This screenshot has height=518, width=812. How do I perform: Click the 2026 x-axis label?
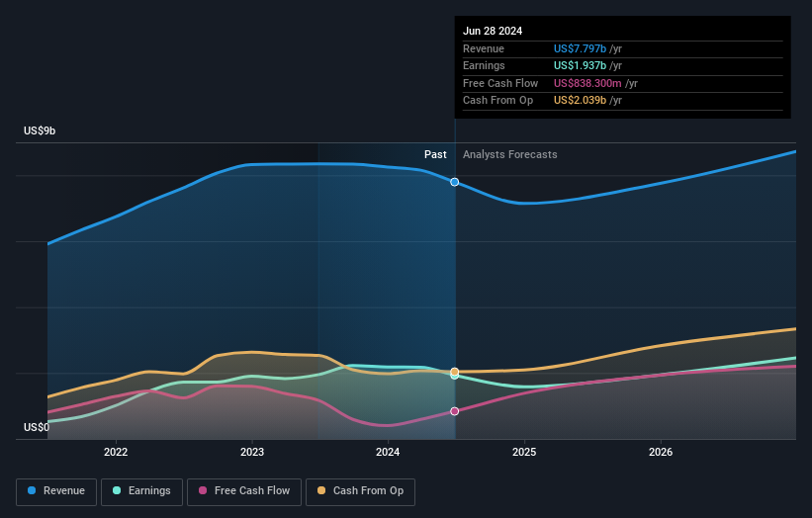tap(661, 452)
